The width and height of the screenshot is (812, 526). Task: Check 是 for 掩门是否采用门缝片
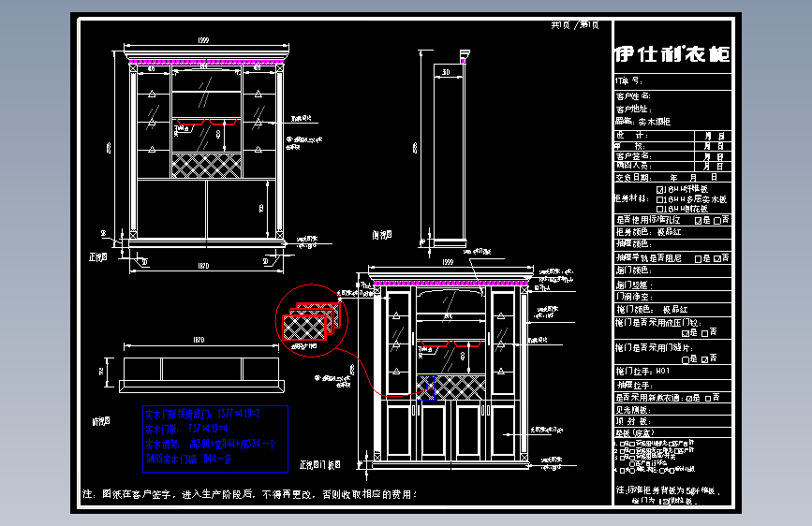tap(686, 359)
